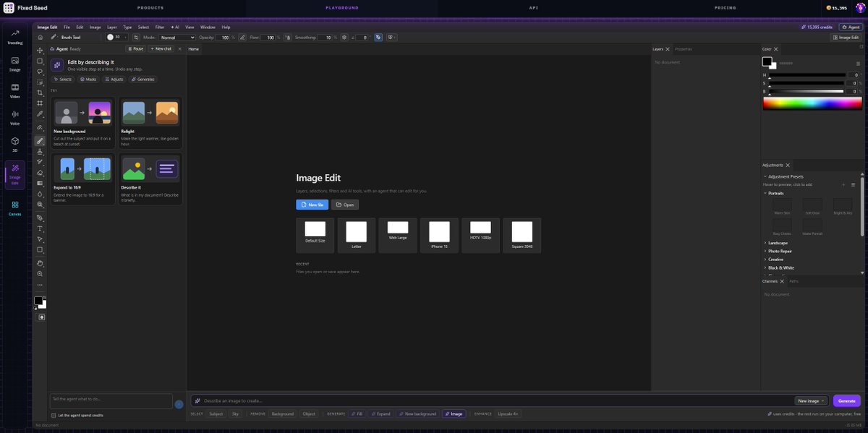
Task: Click the purple Generate button
Action: 847,400
